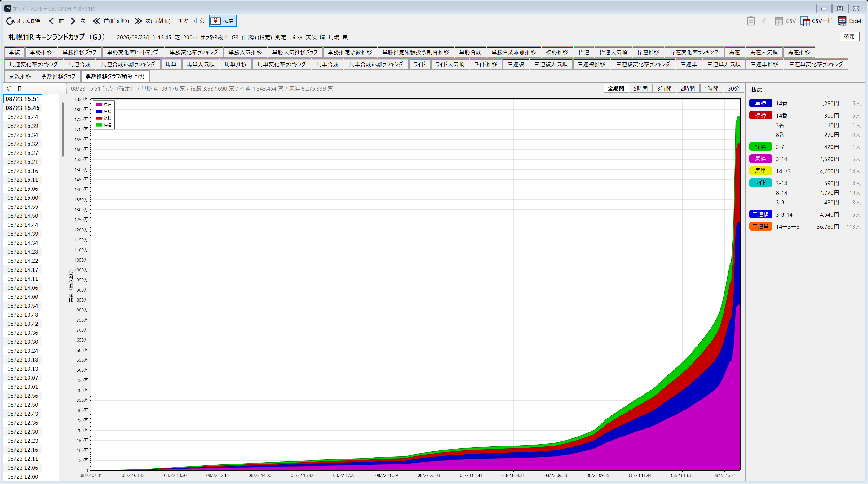This screenshot has height=484, width=868.
Task: Click the 馬連 magenta legend swatch
Action: click(x=99, y=105)
